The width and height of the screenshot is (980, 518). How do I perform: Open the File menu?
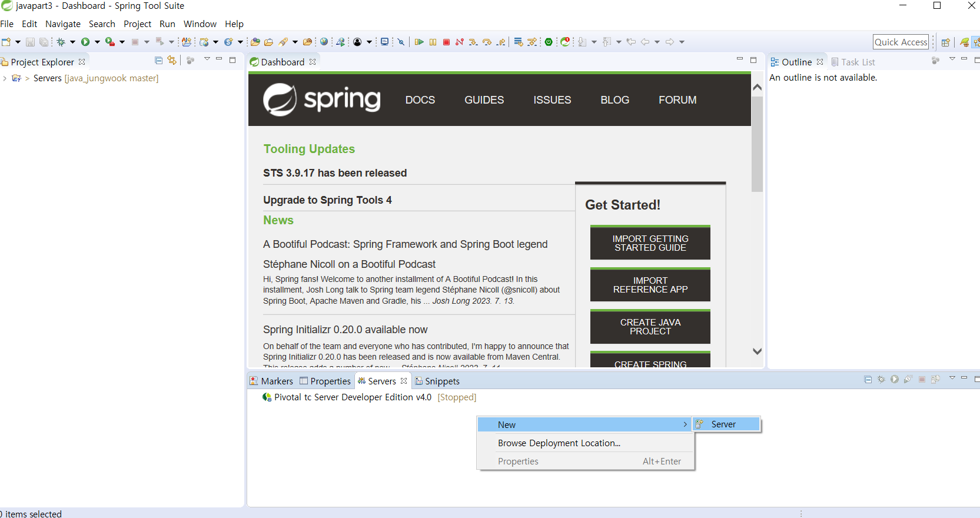[x=7, y=24]
